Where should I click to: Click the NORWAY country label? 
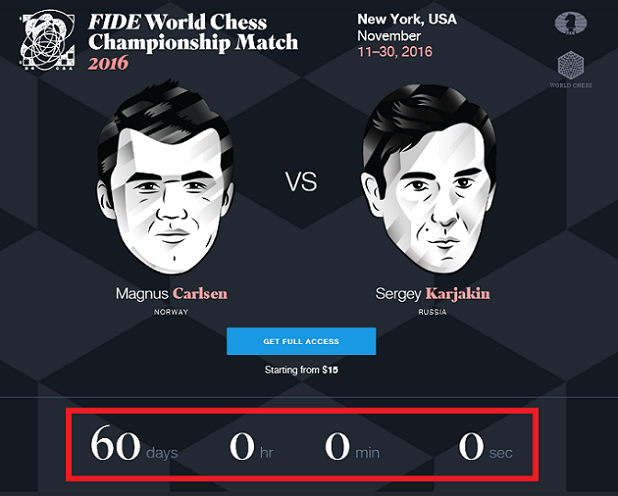coord(171,311)
